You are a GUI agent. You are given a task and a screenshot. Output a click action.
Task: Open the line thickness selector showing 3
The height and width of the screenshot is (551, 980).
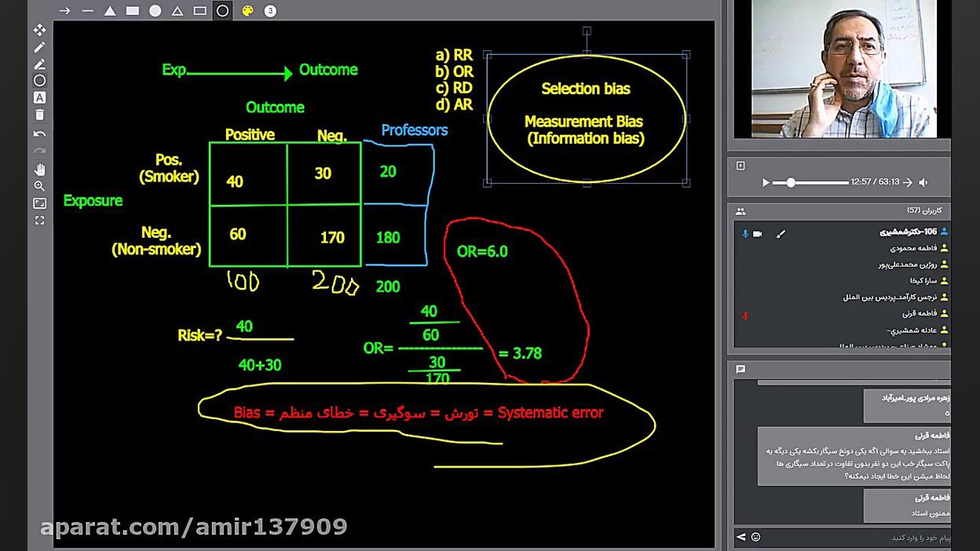(x=270, y=11)
